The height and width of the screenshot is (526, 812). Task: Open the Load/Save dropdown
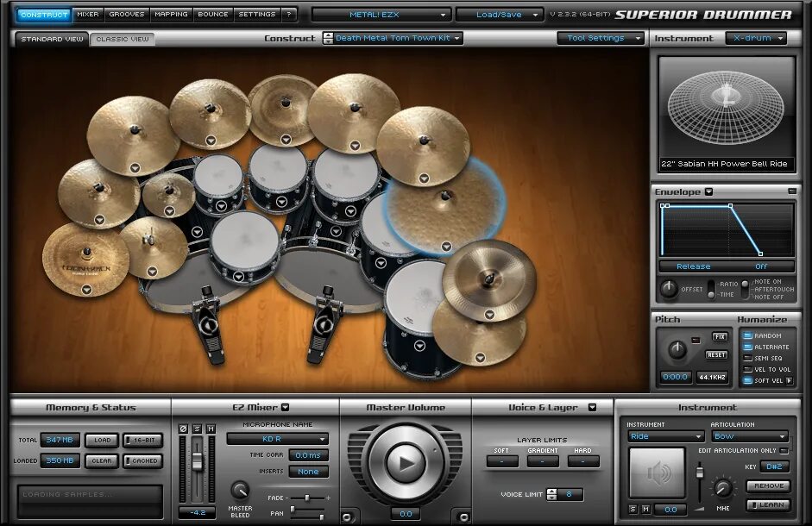pos(500,15)
